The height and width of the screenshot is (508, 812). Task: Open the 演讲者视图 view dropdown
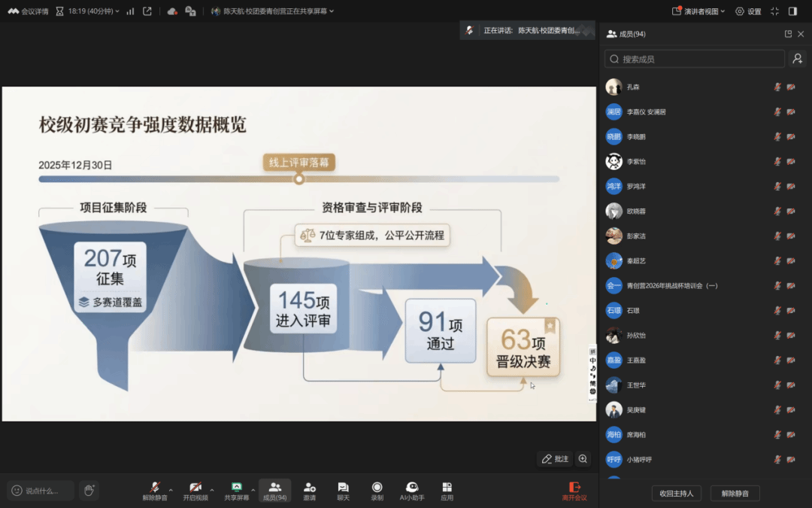[698, 11]
